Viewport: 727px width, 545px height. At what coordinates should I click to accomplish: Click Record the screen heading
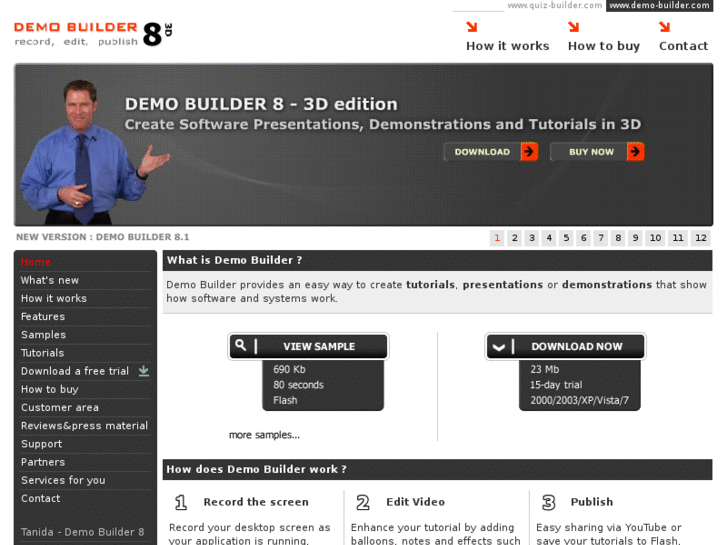[256, 502]
